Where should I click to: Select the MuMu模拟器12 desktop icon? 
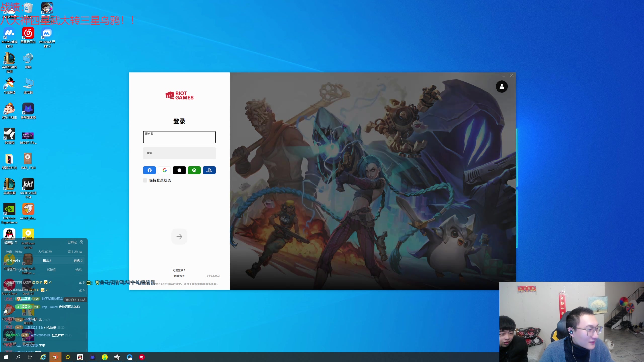click(x=9, y=37)
